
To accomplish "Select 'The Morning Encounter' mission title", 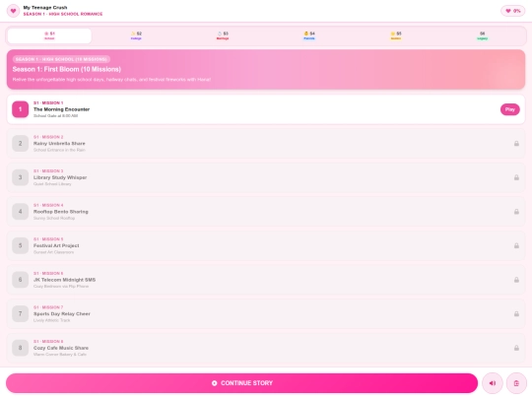I will point(61,109).
